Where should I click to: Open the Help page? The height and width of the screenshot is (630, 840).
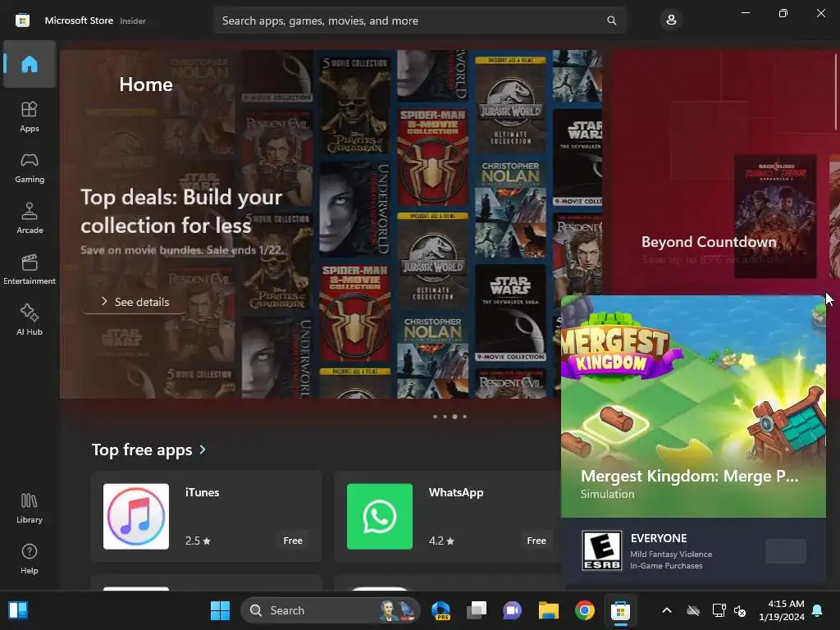[30, 559]
